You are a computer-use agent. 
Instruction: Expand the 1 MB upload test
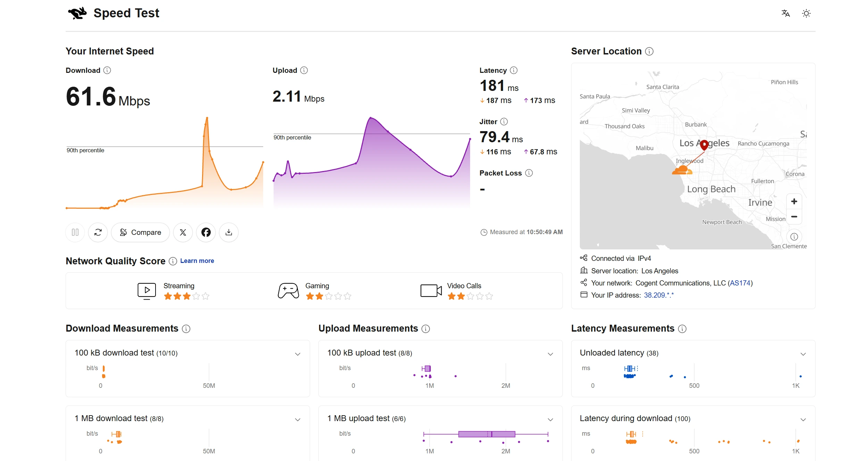point(550,420)
